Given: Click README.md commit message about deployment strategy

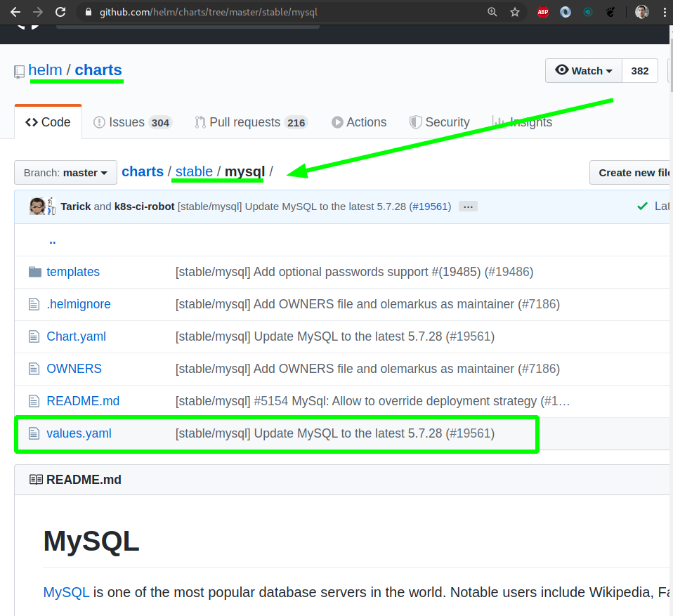Looking at the screenshot, I should click(x=372, y=401).
